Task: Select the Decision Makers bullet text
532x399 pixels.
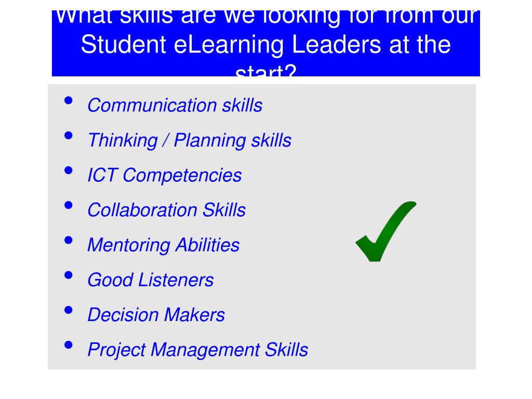Action: click(156, 315)
